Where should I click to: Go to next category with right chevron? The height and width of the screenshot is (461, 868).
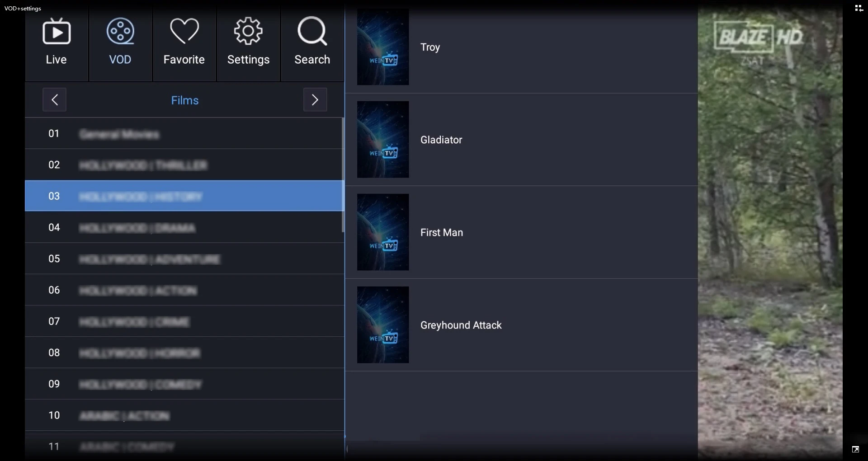coord(315,99)
